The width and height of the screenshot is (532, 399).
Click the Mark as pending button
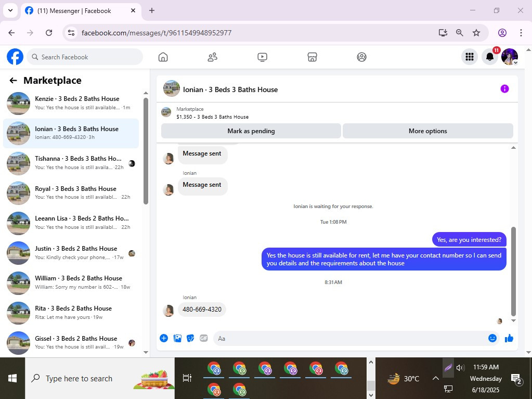[251, 131]
